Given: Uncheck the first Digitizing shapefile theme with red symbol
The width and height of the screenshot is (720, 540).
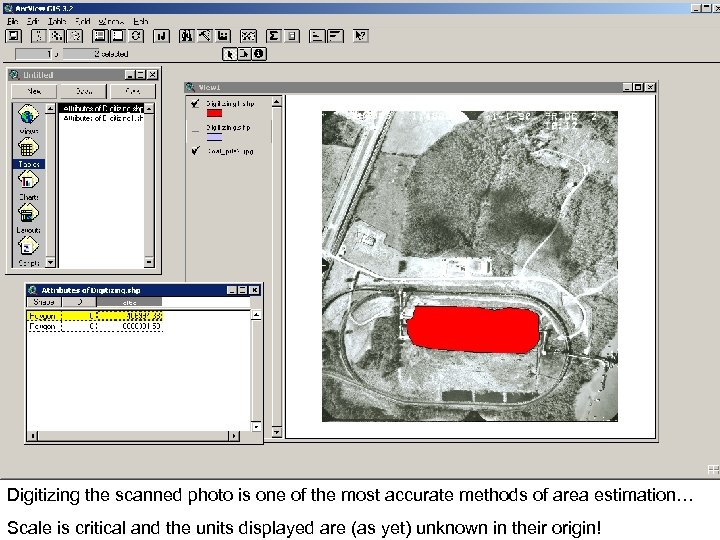Looking at the screenshot, I should click(196, 104).
